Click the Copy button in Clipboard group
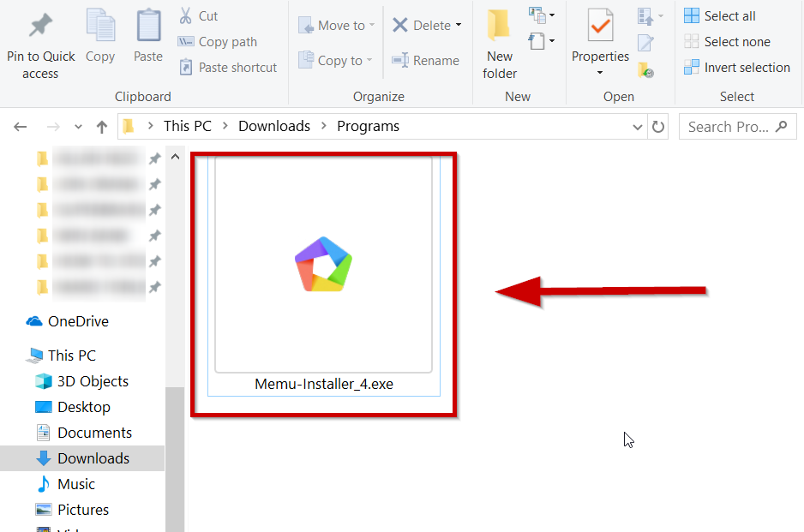The height and width of the screenshot is (532, 804). (x=100, y=36)
